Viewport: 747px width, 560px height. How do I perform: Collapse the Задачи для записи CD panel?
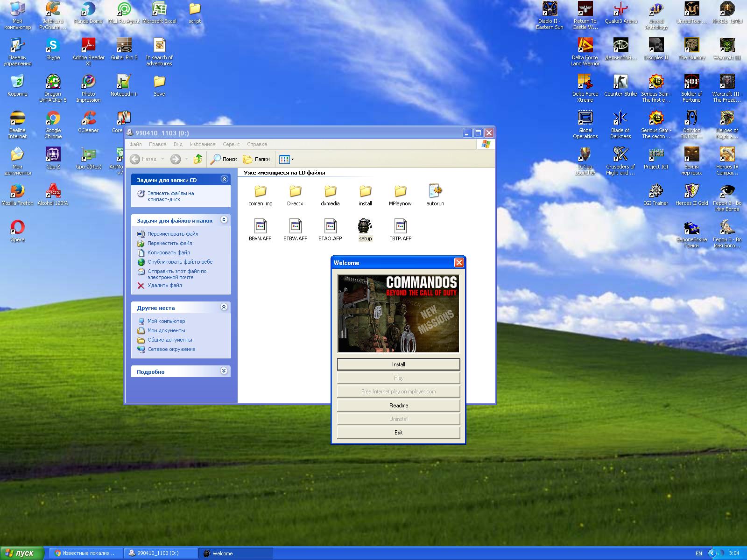(x=224, y=179)
